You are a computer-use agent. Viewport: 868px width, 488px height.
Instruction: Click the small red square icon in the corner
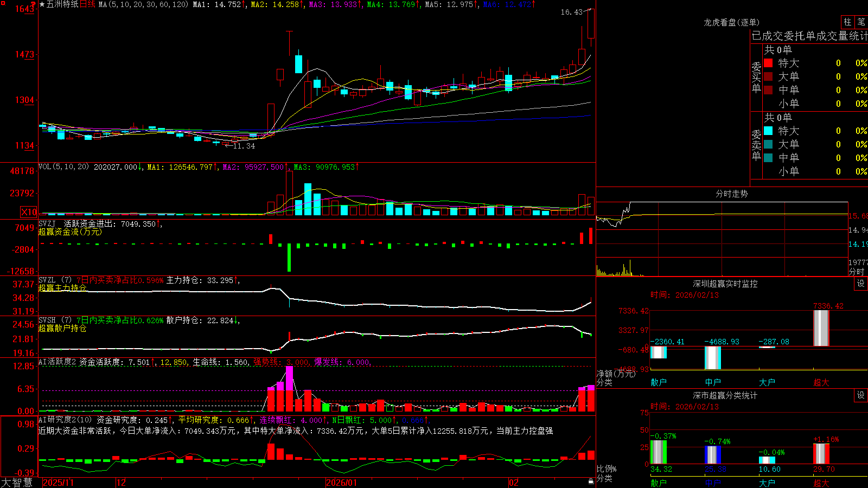point(2,2)
